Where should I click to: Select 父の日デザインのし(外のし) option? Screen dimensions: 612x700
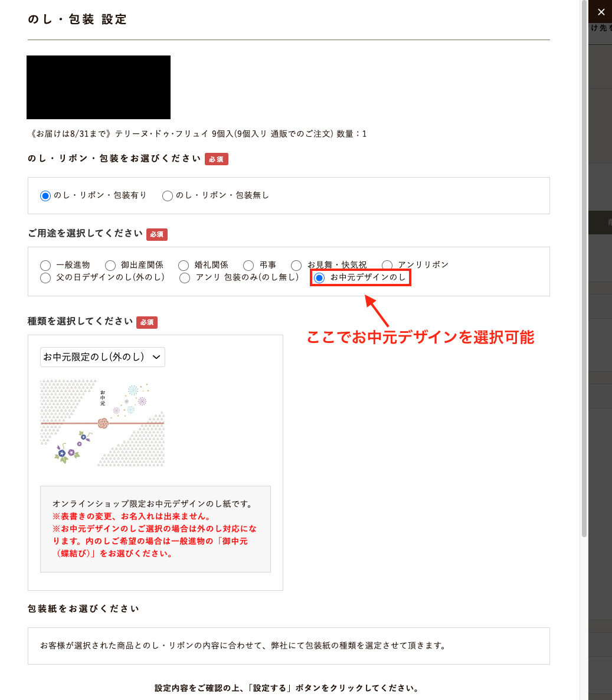pyautogui.click(x=45, y=278)
